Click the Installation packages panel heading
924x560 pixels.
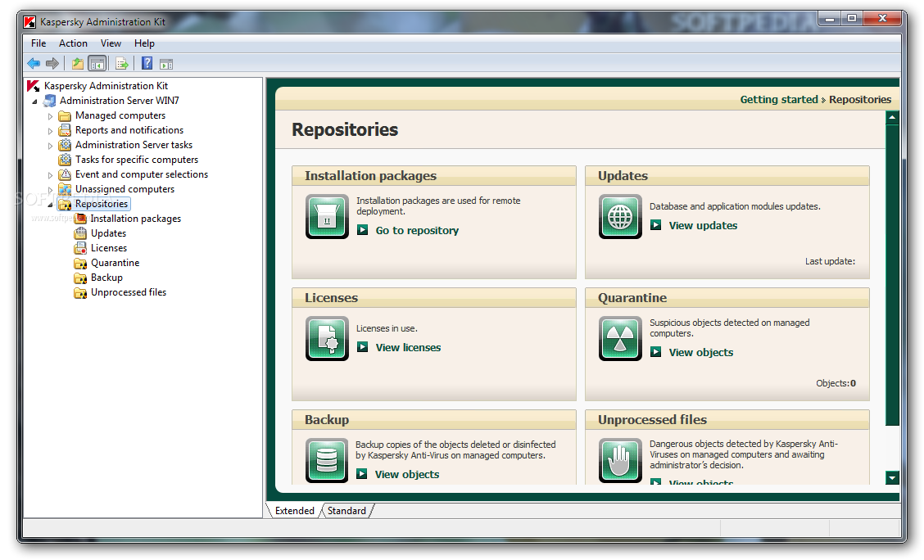coord(370,176)
